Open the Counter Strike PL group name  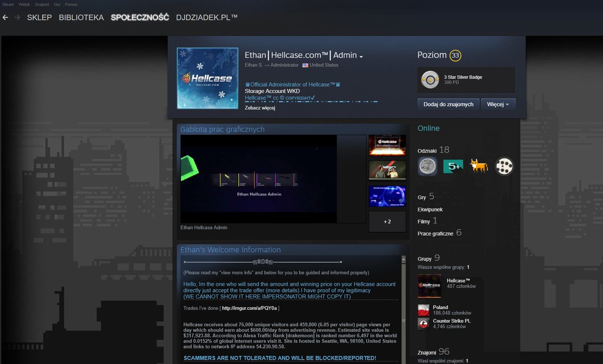451,321
